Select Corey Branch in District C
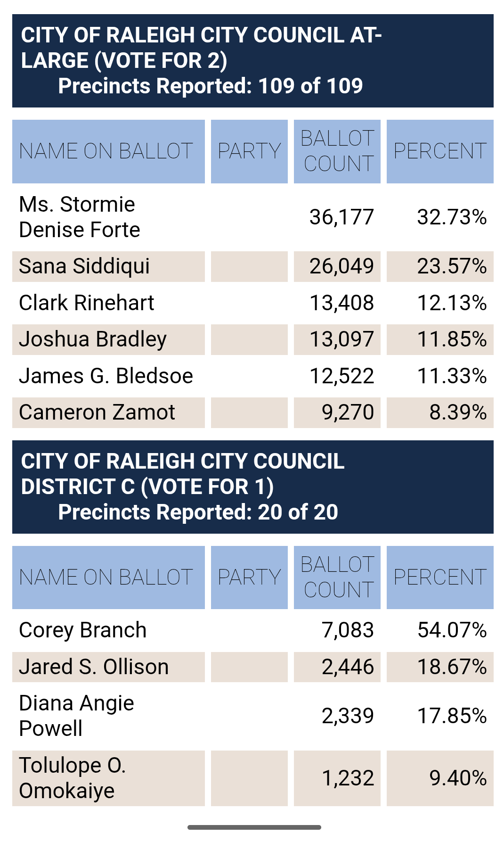Image resolution: width=504 pixels, height=842 pixels. pyautogui.click(x=83, y=630)
